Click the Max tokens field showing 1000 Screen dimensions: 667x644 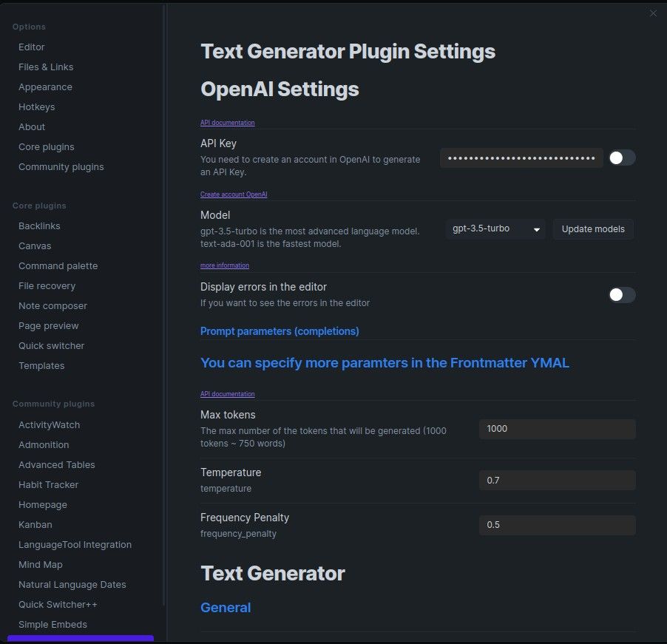pyautogui.click(x=558, y=429)
